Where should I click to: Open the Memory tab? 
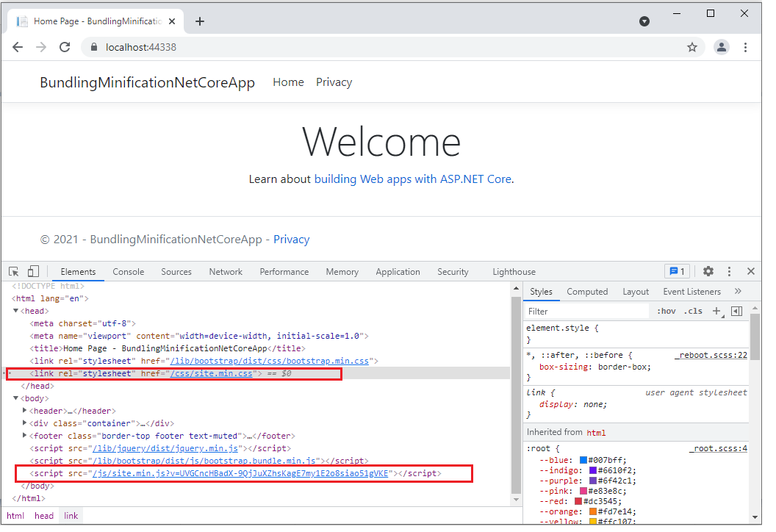point(342,272)
